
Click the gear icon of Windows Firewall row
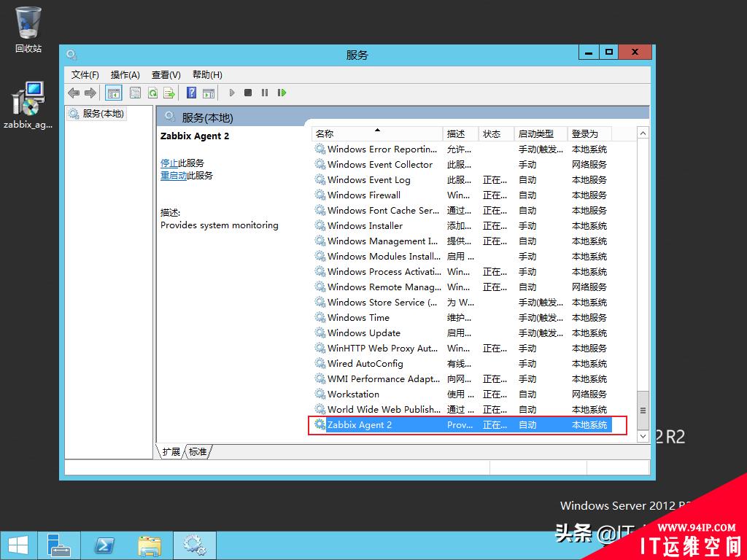pos(320,195)
